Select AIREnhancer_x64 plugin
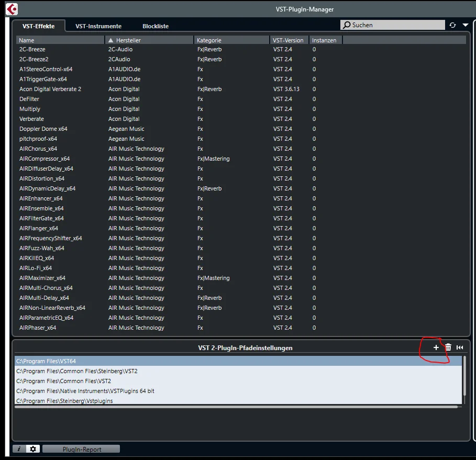Image resolution: width=476 pixels, height=460 pixels. tap(241, 198)
